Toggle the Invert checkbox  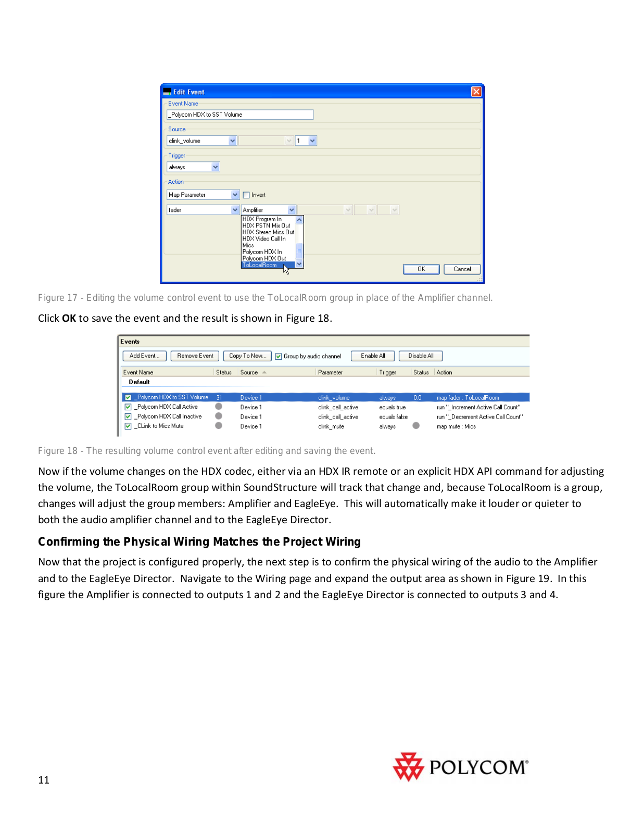tap(246, 195)
